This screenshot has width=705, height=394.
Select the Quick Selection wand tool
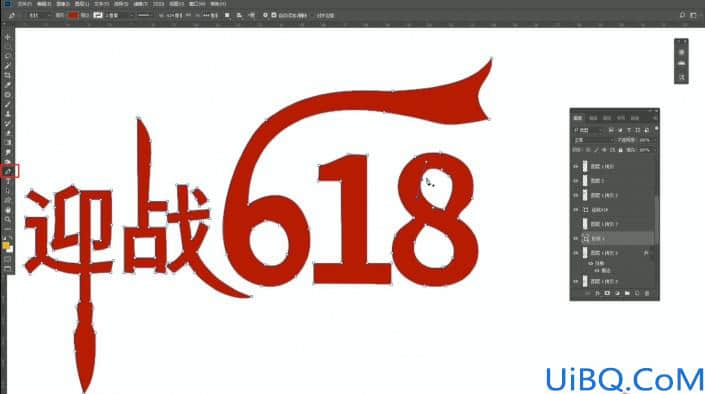(8, 66)
